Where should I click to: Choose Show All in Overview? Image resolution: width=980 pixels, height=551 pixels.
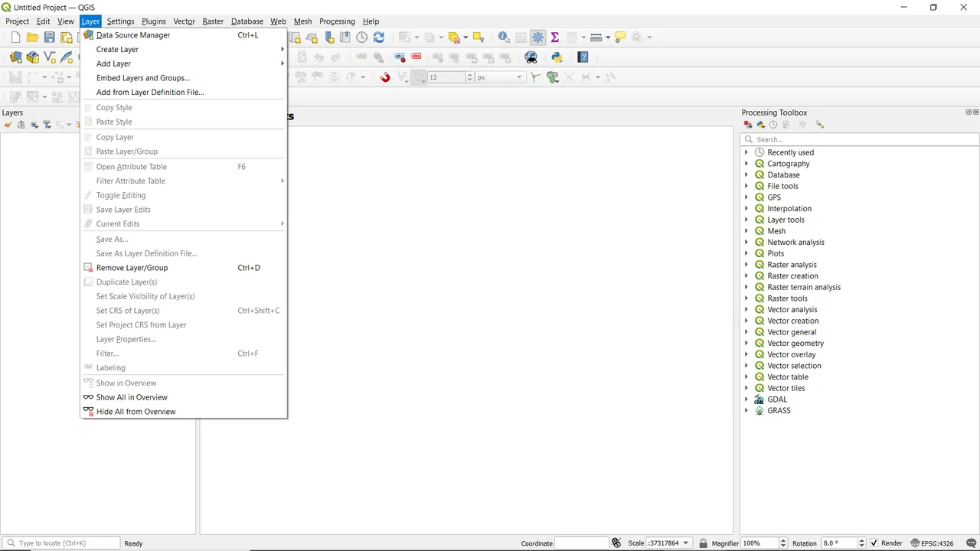[184, 397]
